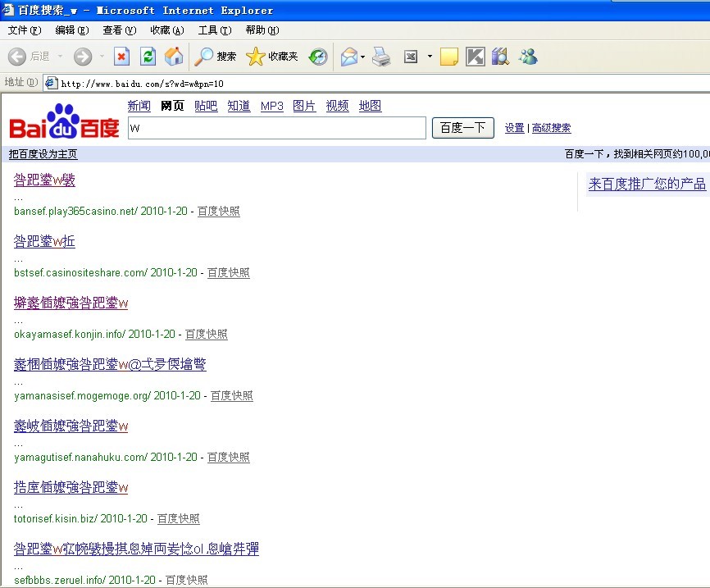The height and width of the screenshot is (588, 710).
Task: Open the 文件(F) menu
Action: click(x=25, y=30)
